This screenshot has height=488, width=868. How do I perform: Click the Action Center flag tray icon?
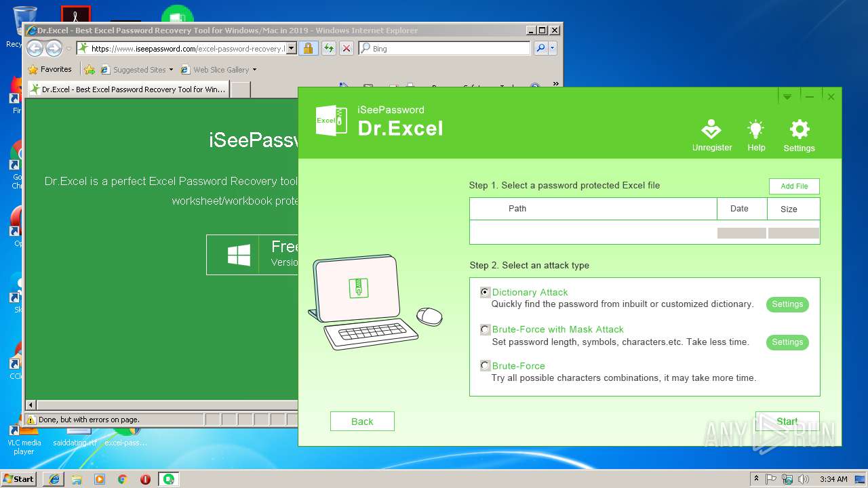click(x=771, y=479)
